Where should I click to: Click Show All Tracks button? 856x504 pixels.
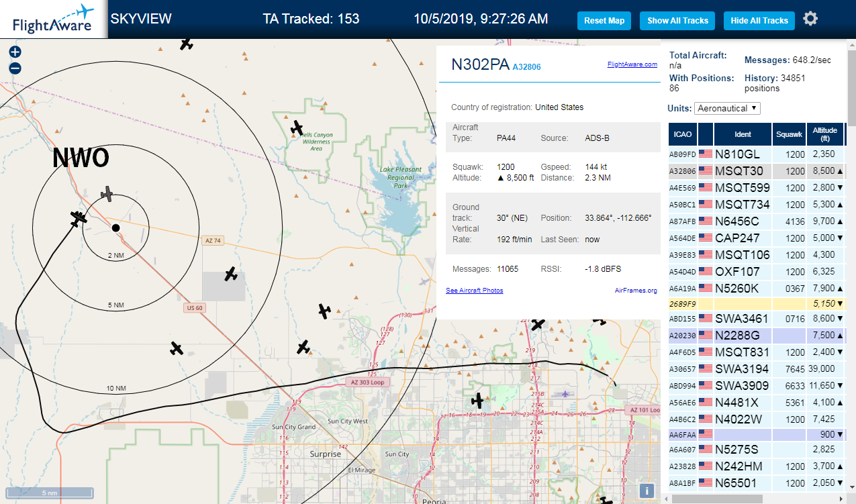[x=677, y=21]
